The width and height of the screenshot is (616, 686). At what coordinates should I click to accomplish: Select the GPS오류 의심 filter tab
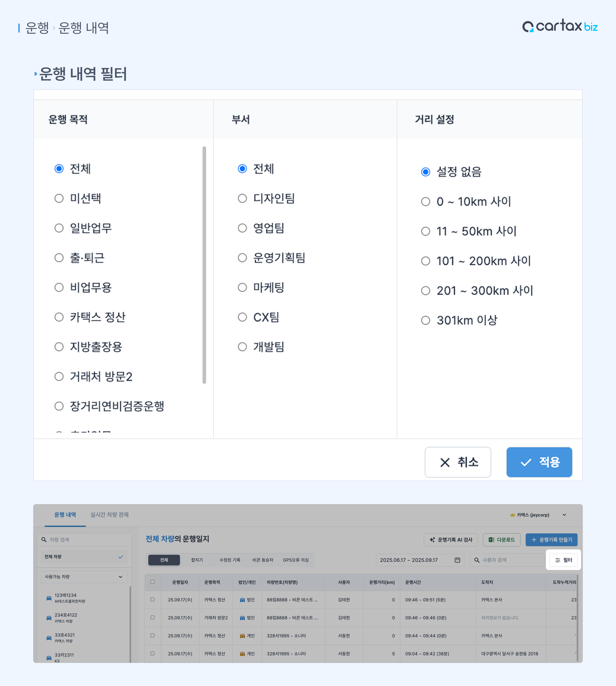click(295, 560)
